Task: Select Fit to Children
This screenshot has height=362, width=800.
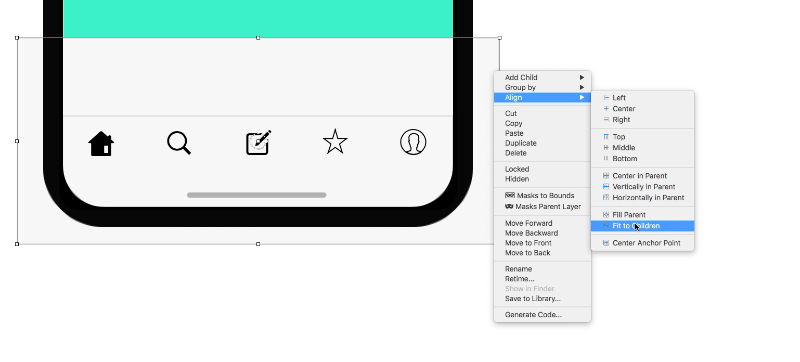Action: 642,226
